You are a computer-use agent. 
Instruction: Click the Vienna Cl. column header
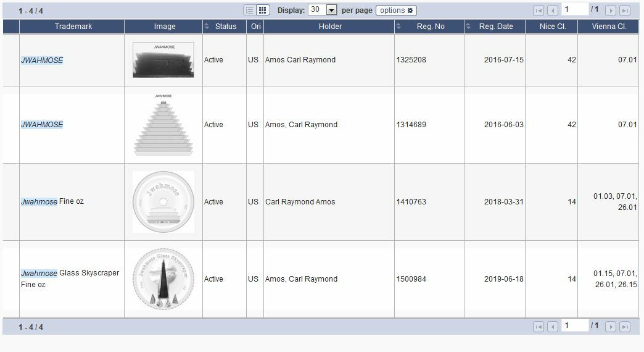pyautogui.click(x=608, y=27)
